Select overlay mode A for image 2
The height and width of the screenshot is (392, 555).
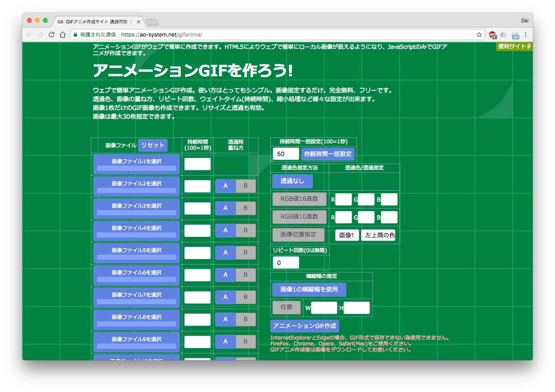(x=225, y=186)
